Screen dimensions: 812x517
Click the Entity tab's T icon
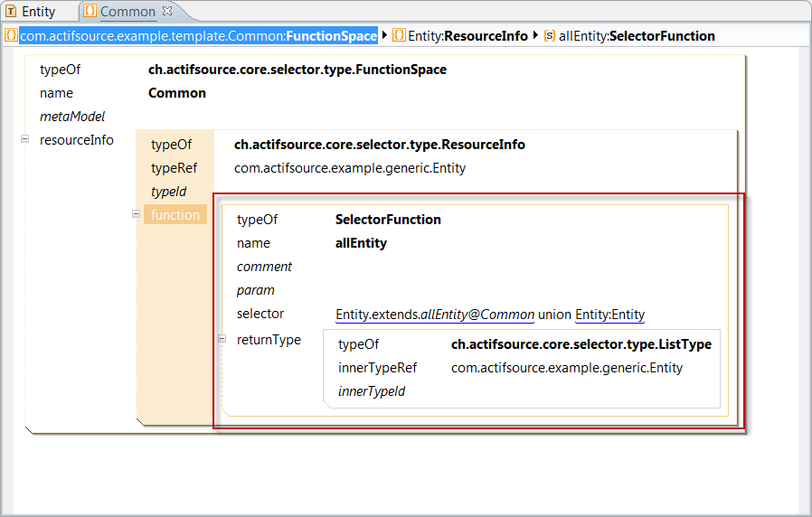pyautogui.click(x=11, y=12)
